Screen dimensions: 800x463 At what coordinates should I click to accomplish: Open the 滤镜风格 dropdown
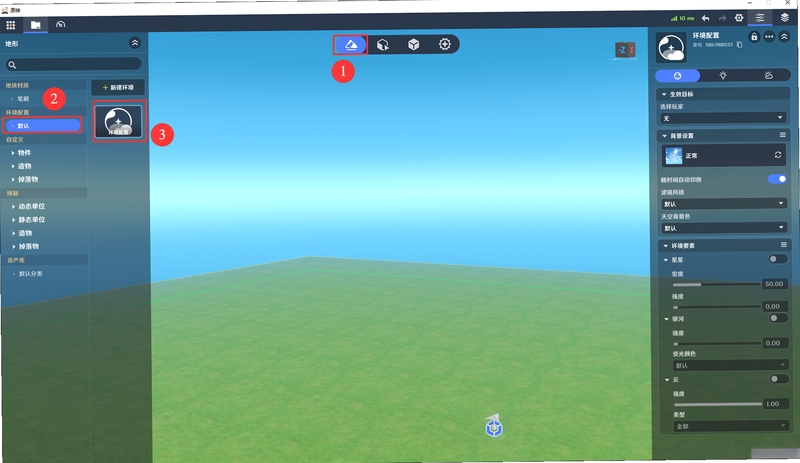[x=723, y=204]
